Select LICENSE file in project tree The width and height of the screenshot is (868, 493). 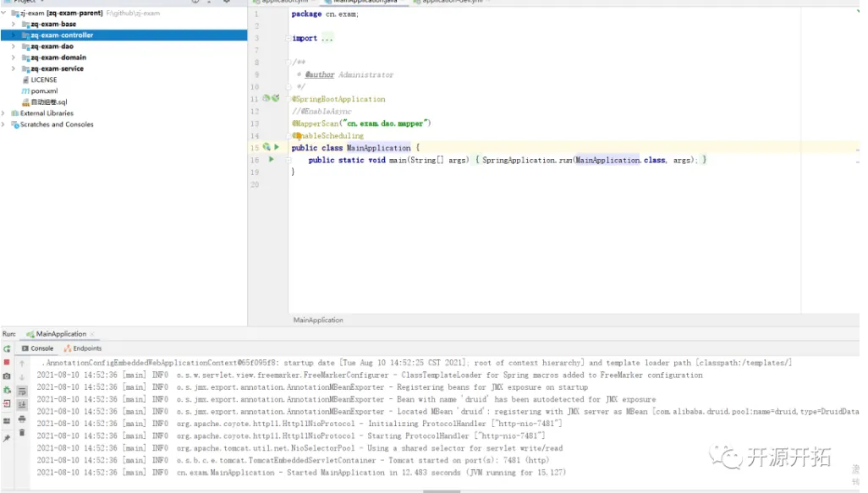(x=42, y=80)
